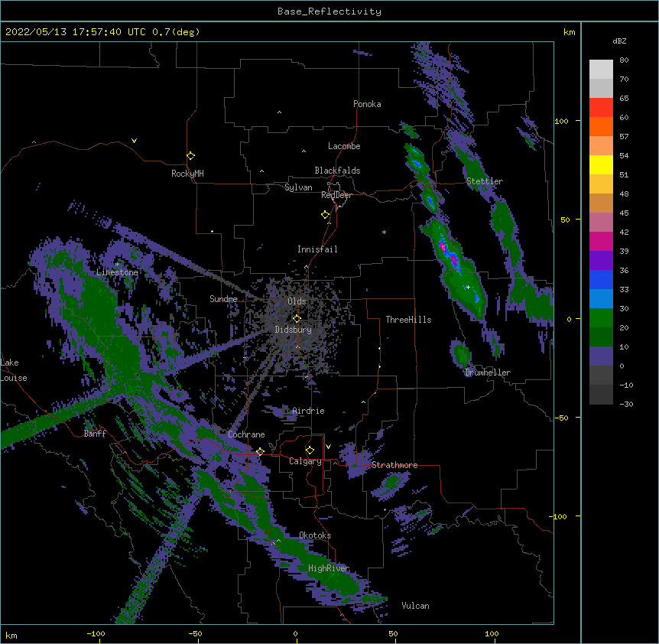Click the ThreeHills town label
The height and width of the screenshot is (644, 659).
408,320
